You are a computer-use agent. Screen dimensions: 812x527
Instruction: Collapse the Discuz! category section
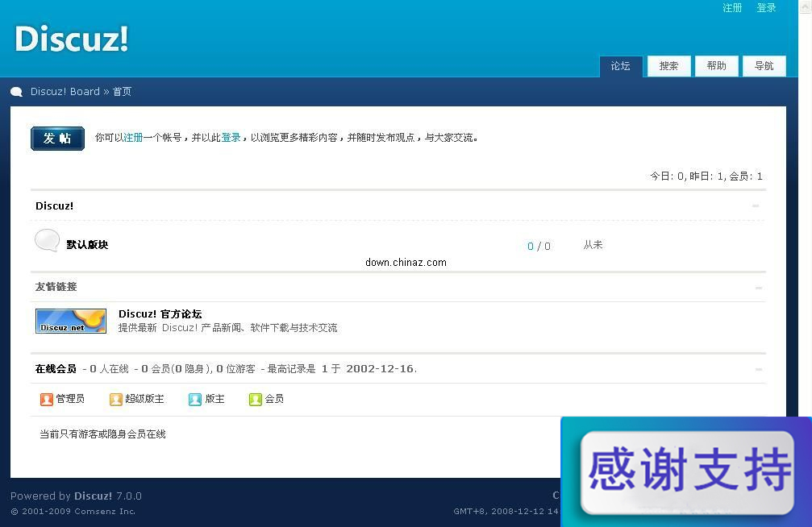[756, 206]
